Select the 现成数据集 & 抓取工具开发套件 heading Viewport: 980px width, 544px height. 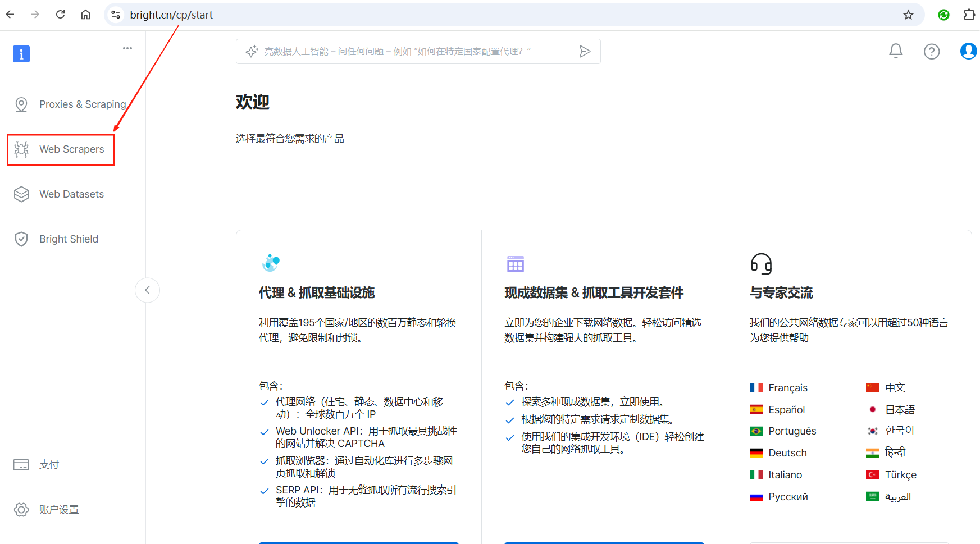(x=594, y=293)
